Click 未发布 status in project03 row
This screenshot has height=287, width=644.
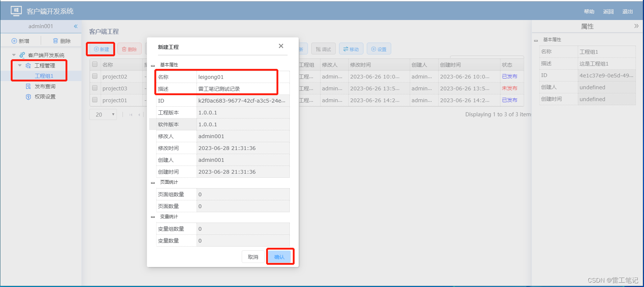click(510, 88)
